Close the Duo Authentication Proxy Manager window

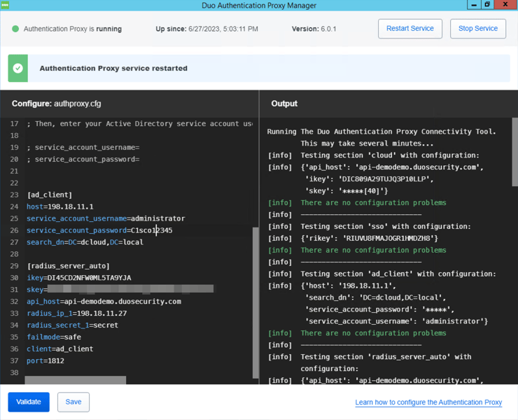pos(505,5)
